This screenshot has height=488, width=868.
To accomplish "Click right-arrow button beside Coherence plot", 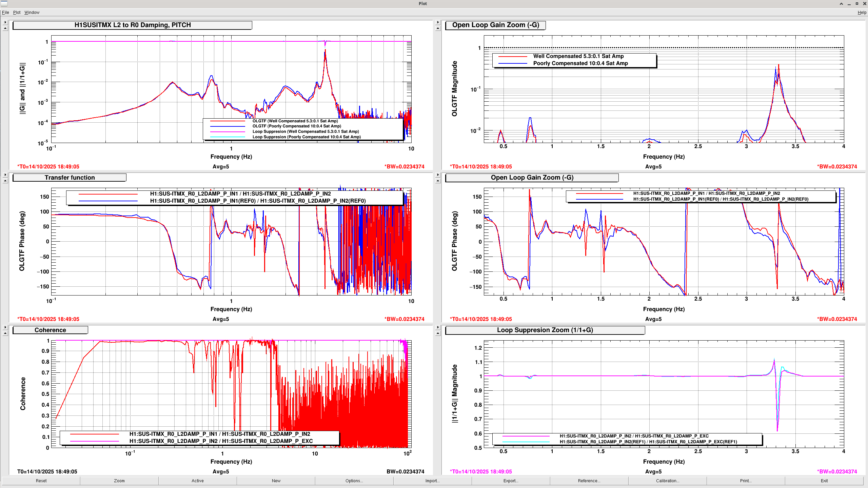I will pos(5,327).
